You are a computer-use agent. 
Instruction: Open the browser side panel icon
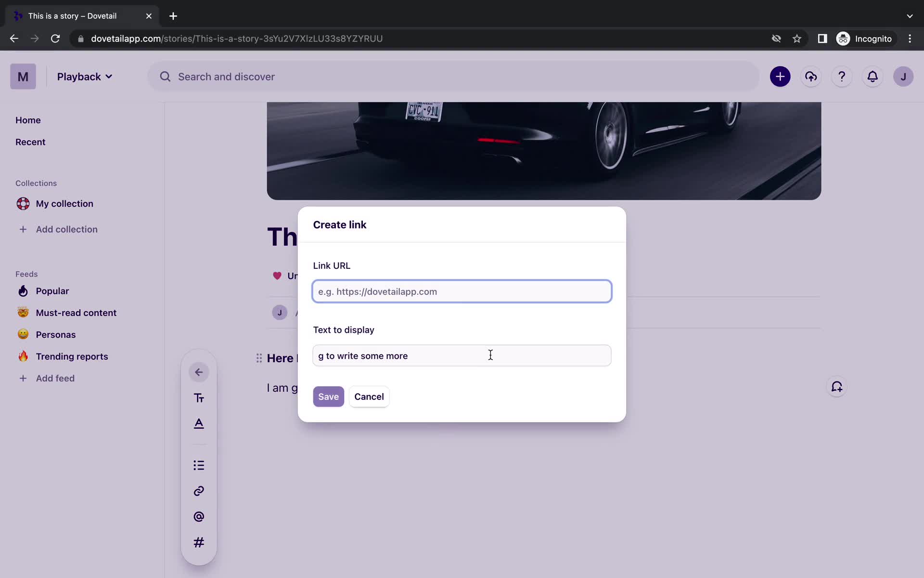tap(822, 39)
